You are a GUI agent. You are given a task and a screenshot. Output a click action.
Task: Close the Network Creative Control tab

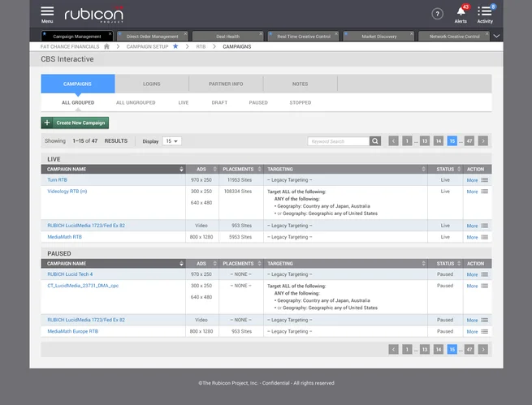[x=487, y=34]
